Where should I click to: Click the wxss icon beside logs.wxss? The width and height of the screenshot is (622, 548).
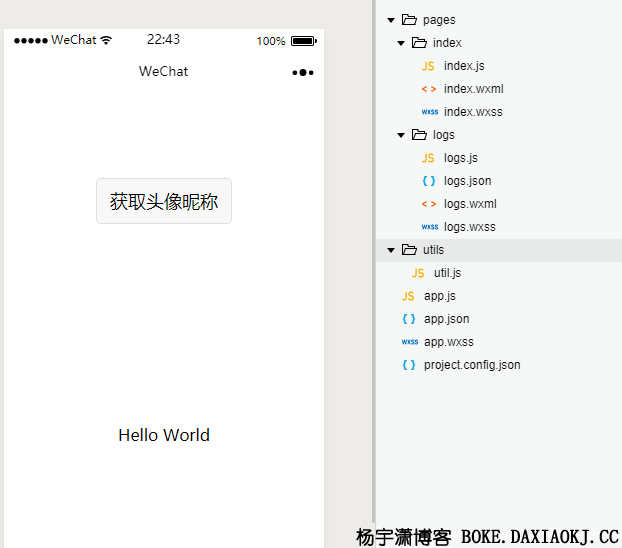pyautogui.click(x=430, y=227)
